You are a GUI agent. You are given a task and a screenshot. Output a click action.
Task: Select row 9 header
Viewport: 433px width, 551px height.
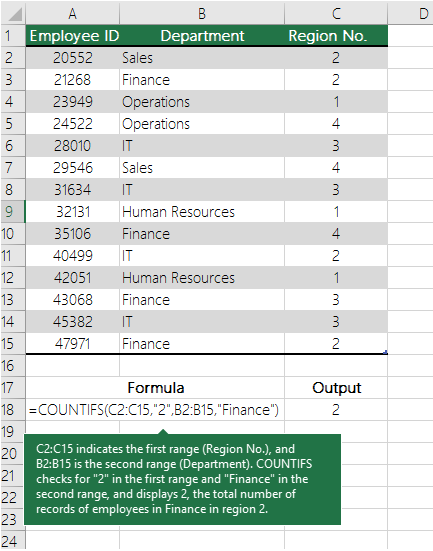click(x=13, y=212)
